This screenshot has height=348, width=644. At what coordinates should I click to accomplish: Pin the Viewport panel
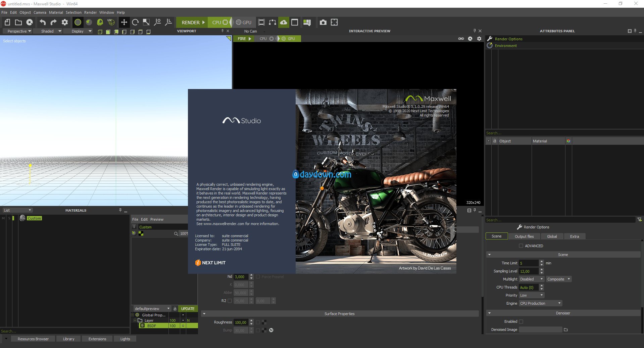pyautogui.click(x=222, y=31)
